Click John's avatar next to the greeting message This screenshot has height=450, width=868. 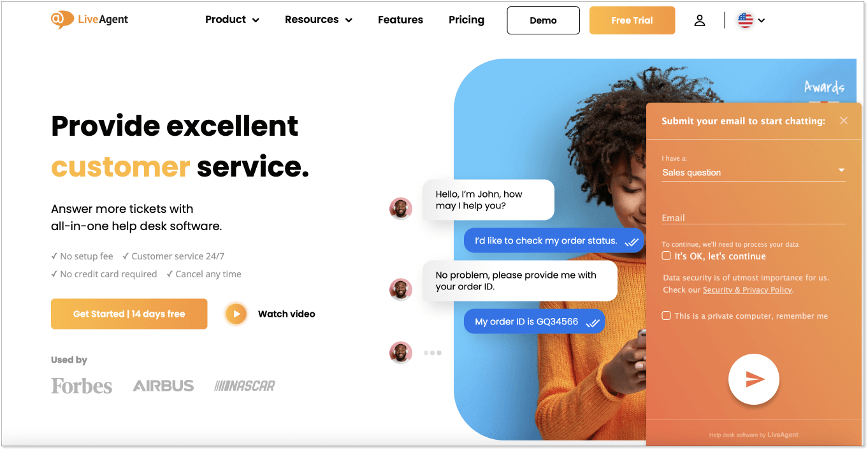pos(401,208)
